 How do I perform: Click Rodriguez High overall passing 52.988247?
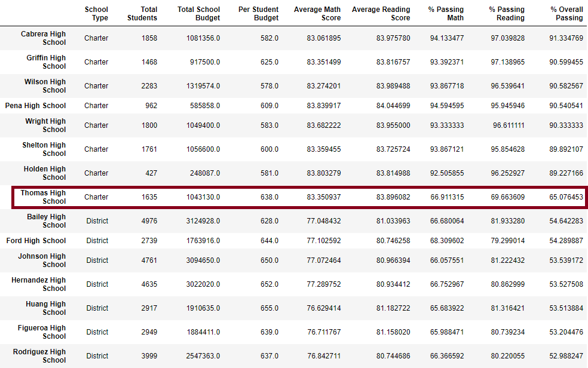pos(566,356)
